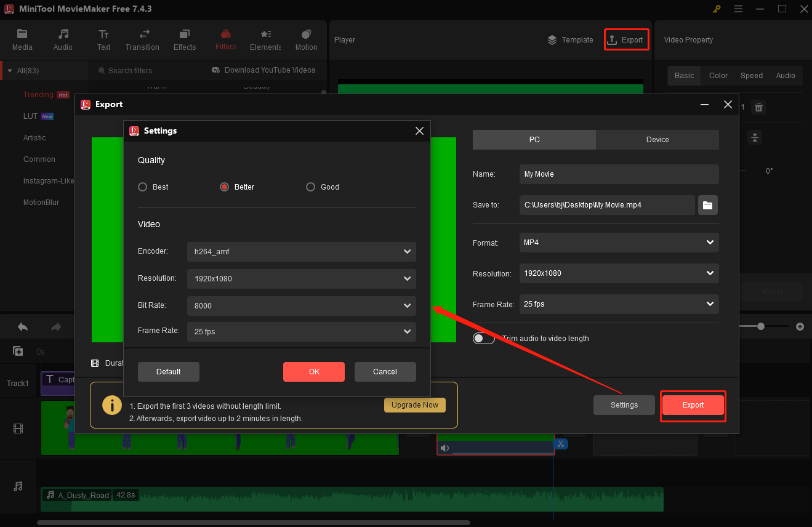The image size is (812, 527).
Task: Select Best quality radio button
Action: pos(143,187)
